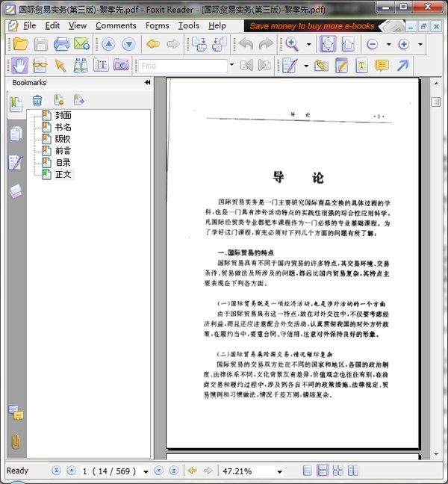Expand the pencil tool dropdown arrow
Viewport: 448px width, 484px height.
[x=306, y=66]
